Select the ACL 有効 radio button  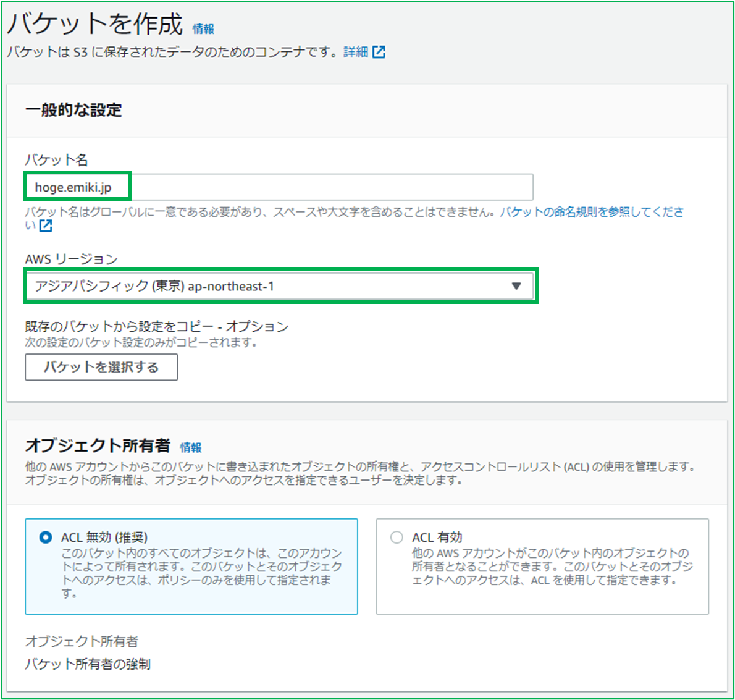397,538
